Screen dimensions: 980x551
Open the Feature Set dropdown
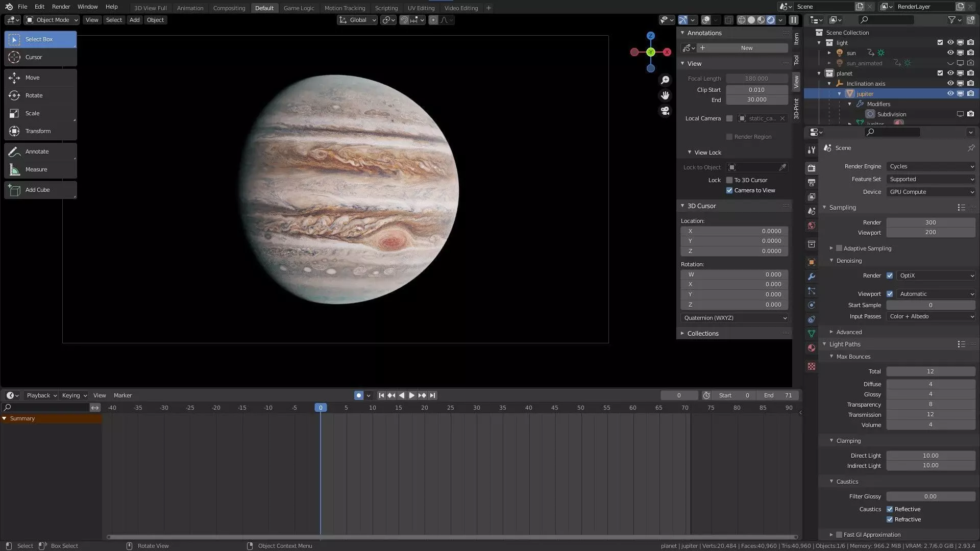pyautogui.click(x=931, y=179)
